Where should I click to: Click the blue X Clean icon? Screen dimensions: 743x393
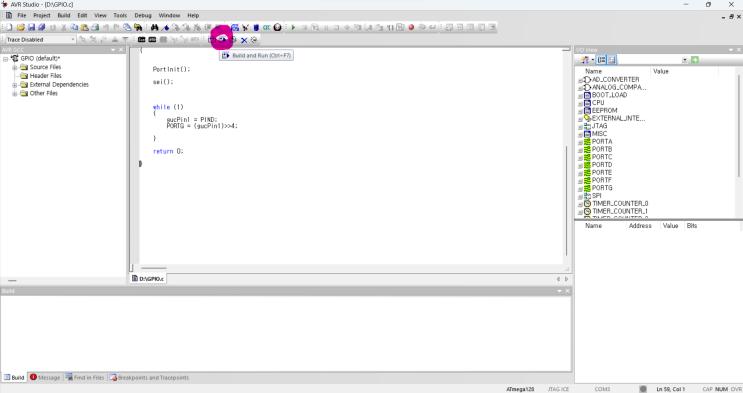pos(244,40)
